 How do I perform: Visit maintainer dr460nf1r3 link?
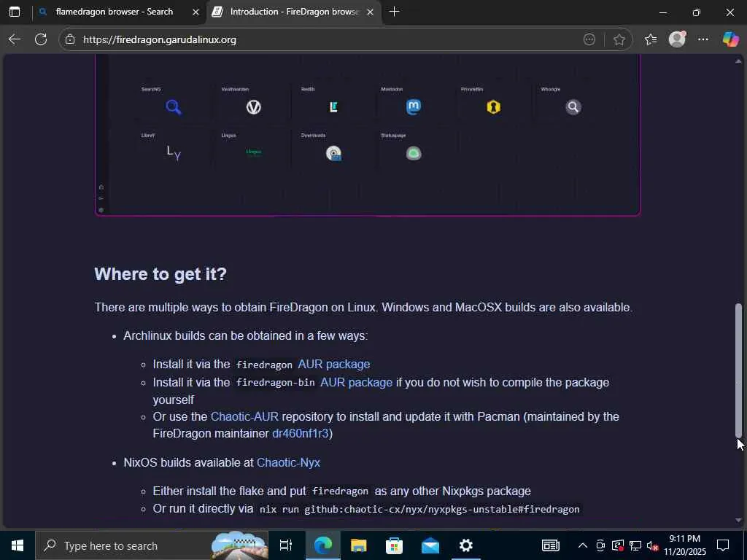(300, 433)
